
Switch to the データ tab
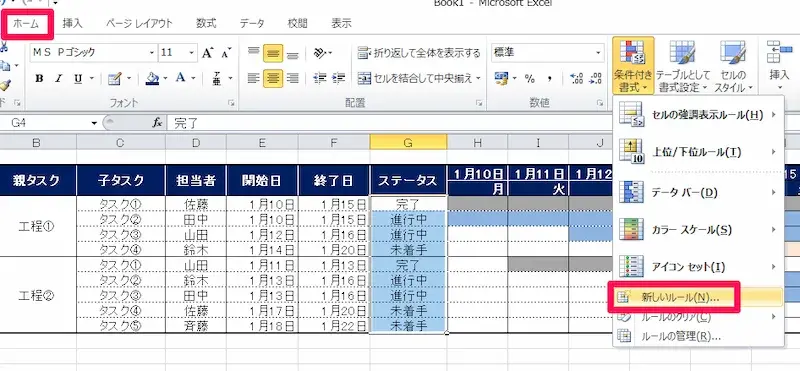(x=253, y=23)
